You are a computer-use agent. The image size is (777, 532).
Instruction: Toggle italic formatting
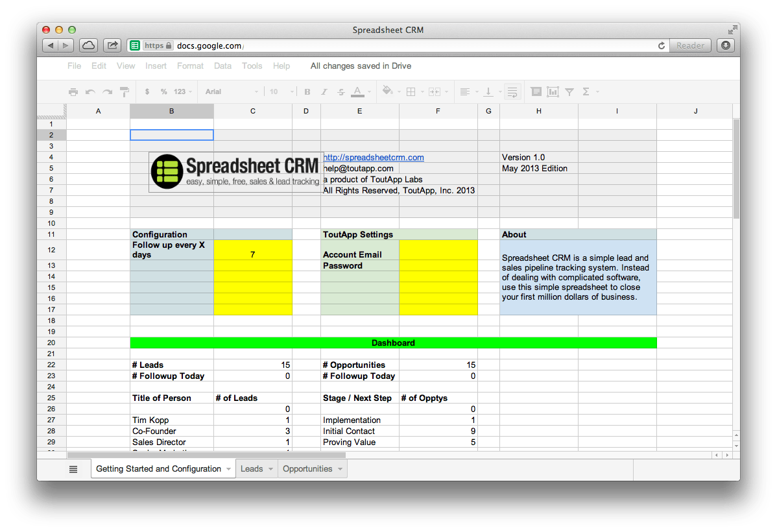point(324,91)
